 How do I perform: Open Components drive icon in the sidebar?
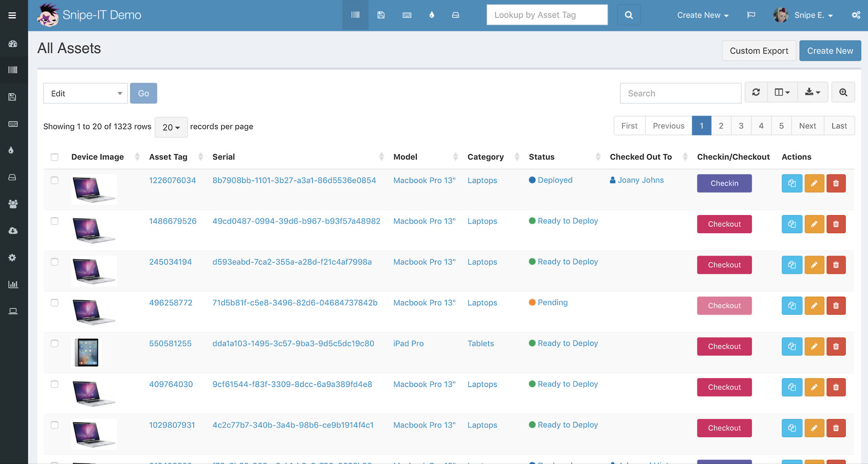click(13, 177)
